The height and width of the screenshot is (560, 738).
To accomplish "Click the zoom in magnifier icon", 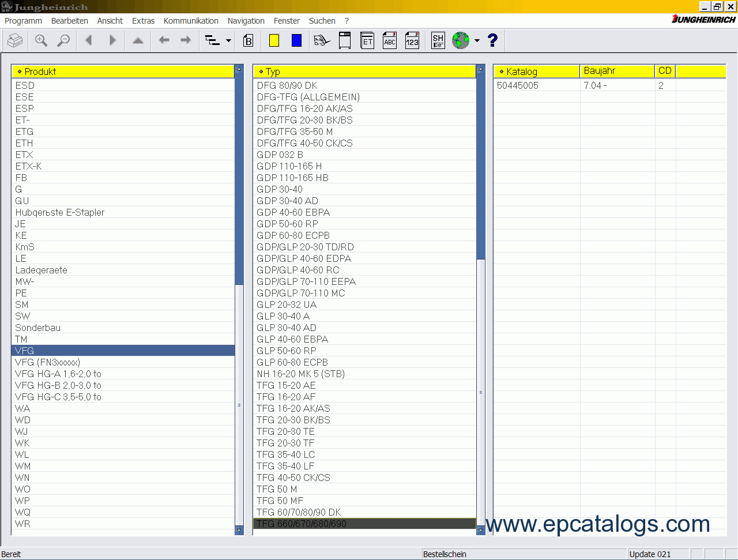I will point(41,40).
